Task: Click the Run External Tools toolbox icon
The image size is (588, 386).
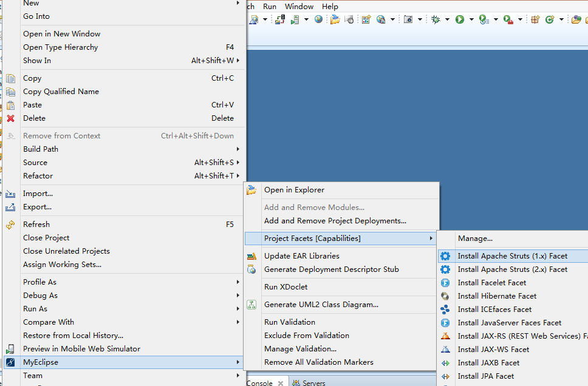Action: pyautogui.click(x=508, y=19)
